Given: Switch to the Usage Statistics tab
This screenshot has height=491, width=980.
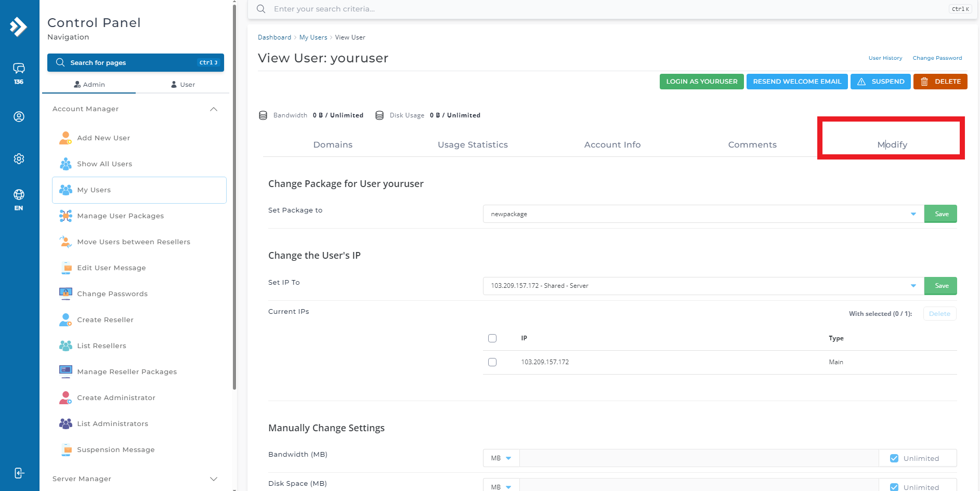Looking at the screenshot, I should [x=473, y=145].
